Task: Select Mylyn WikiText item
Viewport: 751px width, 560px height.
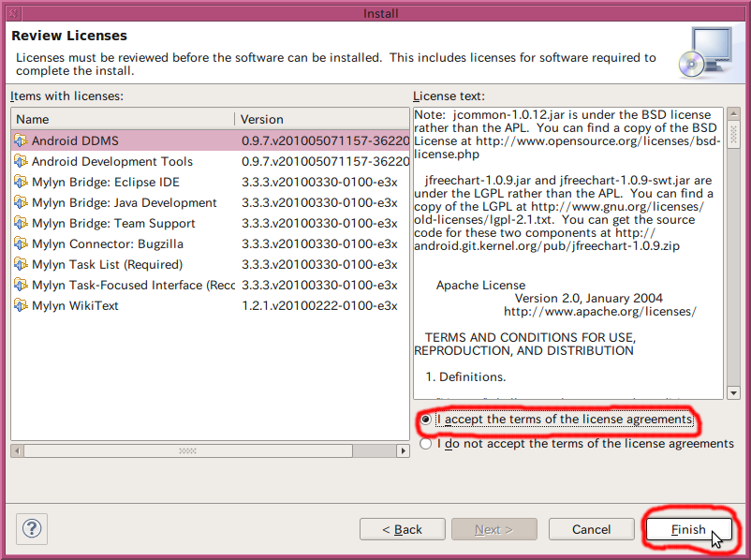Action: pyautogui.click(x=75, y=305)
